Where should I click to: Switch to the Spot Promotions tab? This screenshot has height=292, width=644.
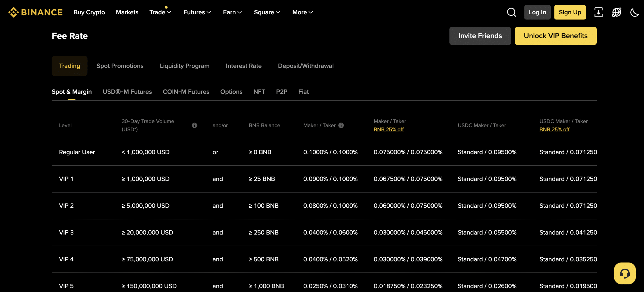120,66
